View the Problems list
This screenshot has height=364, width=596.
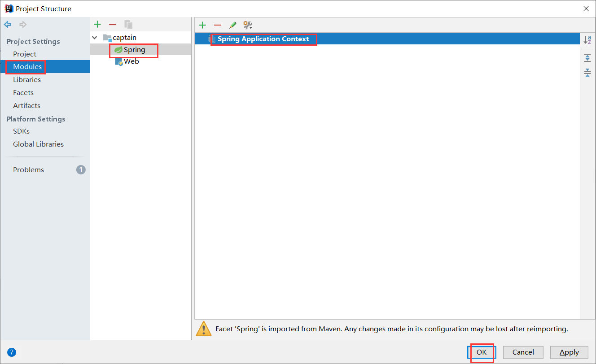click(28, 169)
